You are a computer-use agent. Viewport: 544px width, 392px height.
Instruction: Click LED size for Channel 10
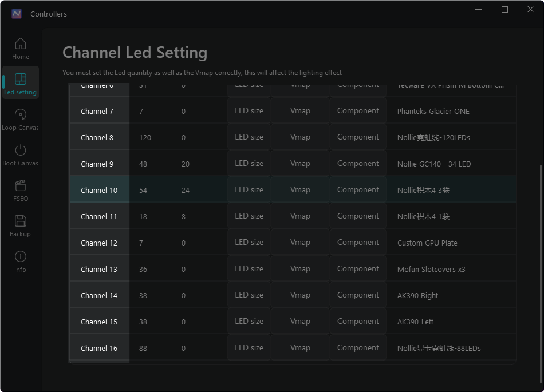[x=249, y=189]
